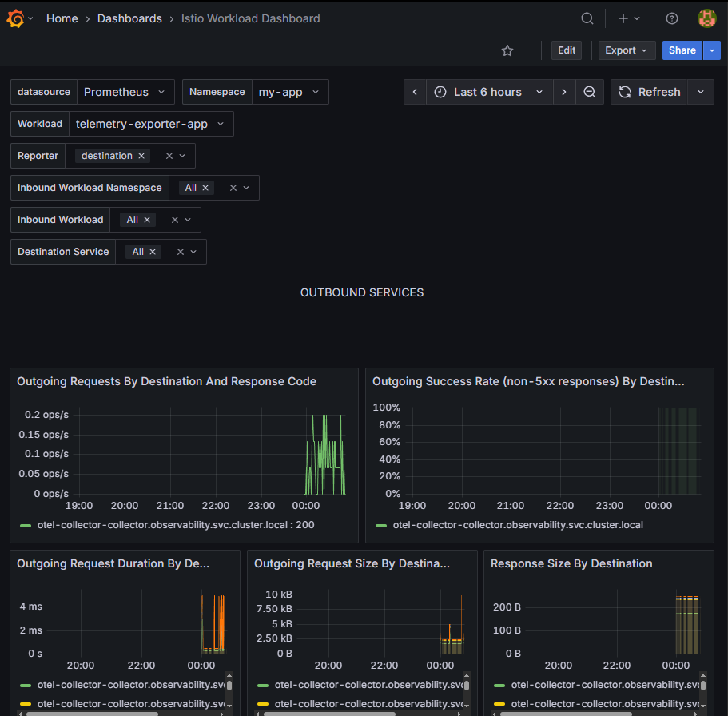Viewport: 728px width, 716px height.
Task: Click Response Size legend vertical scrollbar
Action: pos(703,686)
